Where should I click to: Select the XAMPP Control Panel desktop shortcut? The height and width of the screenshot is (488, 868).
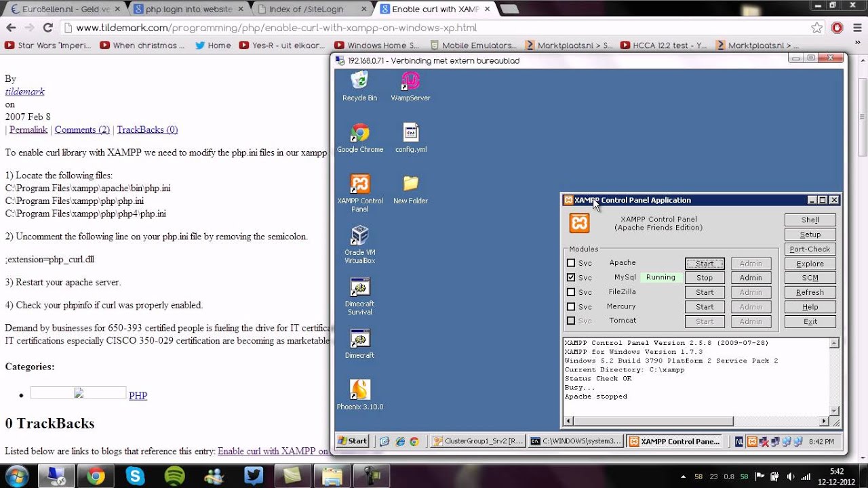tap(360, 194)
